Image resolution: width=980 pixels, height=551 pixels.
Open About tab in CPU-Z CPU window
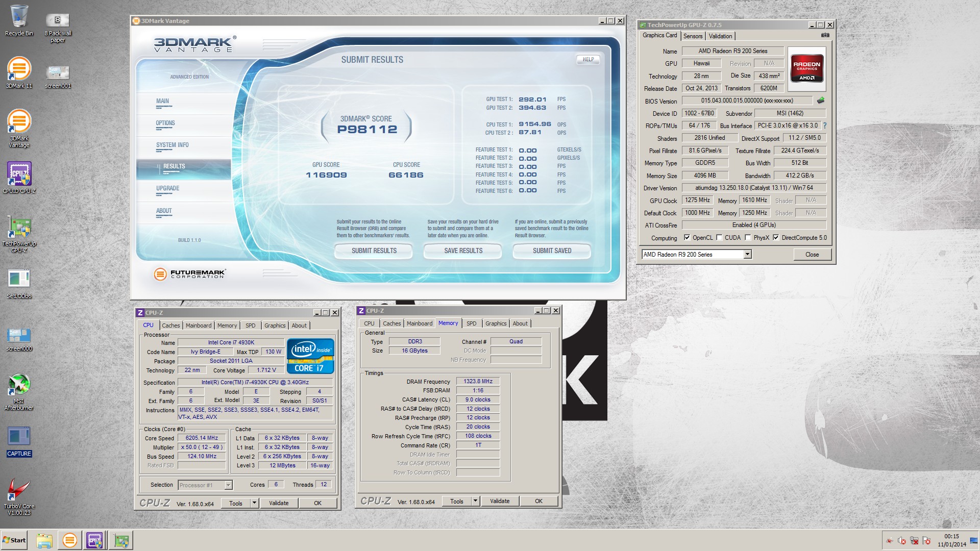click(299, 325)
